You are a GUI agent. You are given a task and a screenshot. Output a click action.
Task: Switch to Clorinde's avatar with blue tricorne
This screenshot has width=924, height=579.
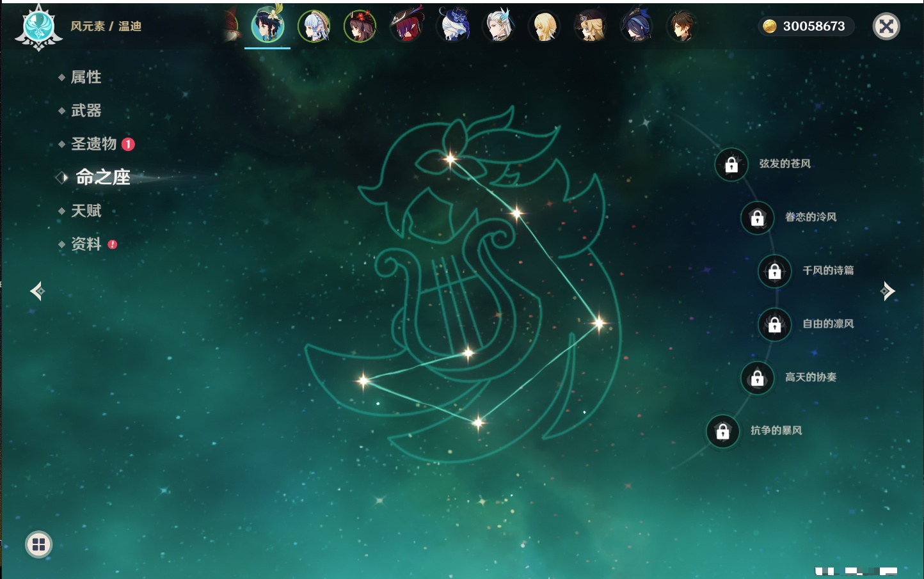(x=637, y=26)
